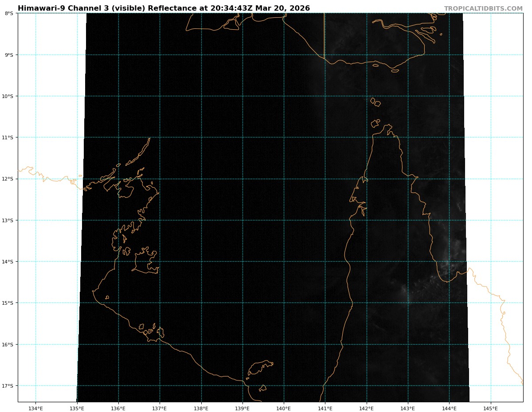
Task: Select the 14°S latitude axis label
Action: point(8,262)
